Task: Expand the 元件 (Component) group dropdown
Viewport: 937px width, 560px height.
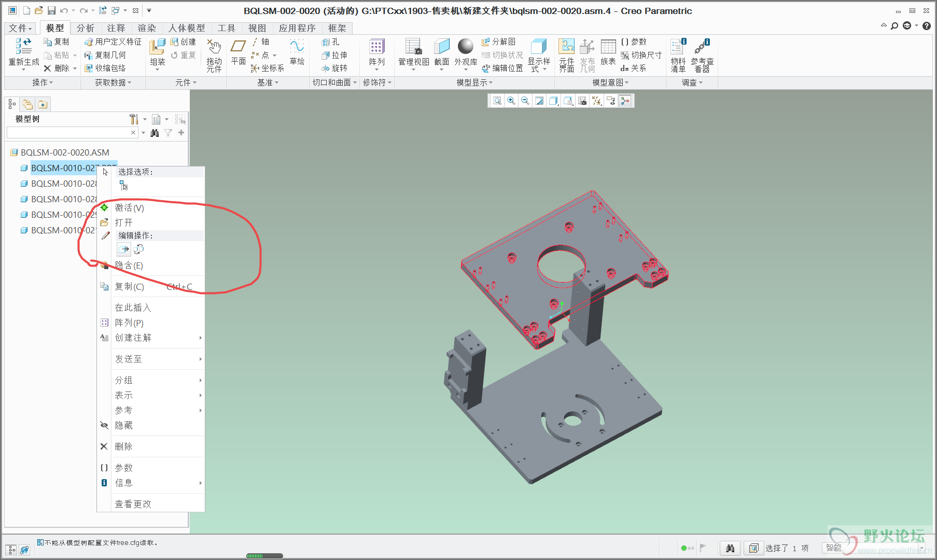Action: (x=186, y=82)
